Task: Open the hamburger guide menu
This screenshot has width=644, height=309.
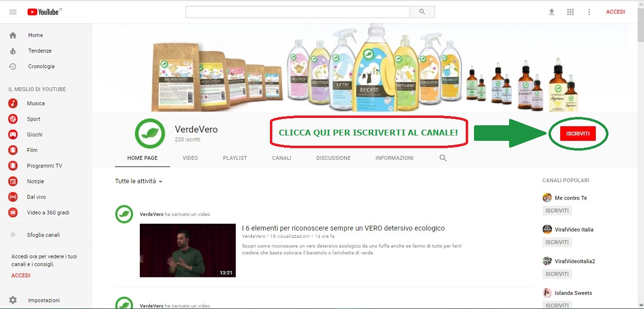Action: (13, 12)
